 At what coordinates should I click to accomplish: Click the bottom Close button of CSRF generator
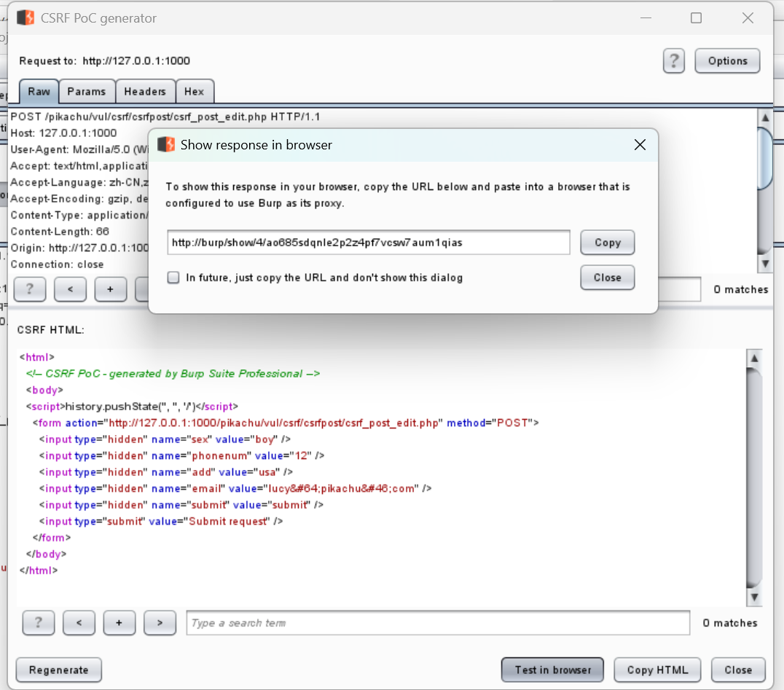click(x=738, y=670)
